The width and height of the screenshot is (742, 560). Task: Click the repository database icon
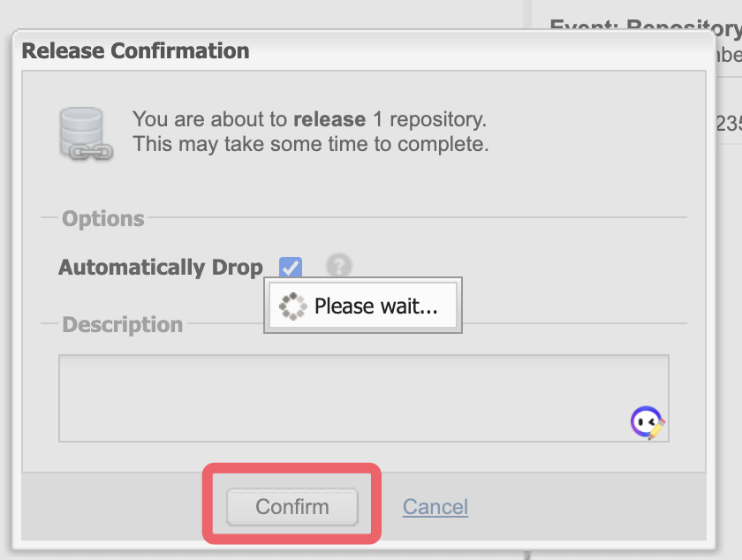click(x=79, y=125)
